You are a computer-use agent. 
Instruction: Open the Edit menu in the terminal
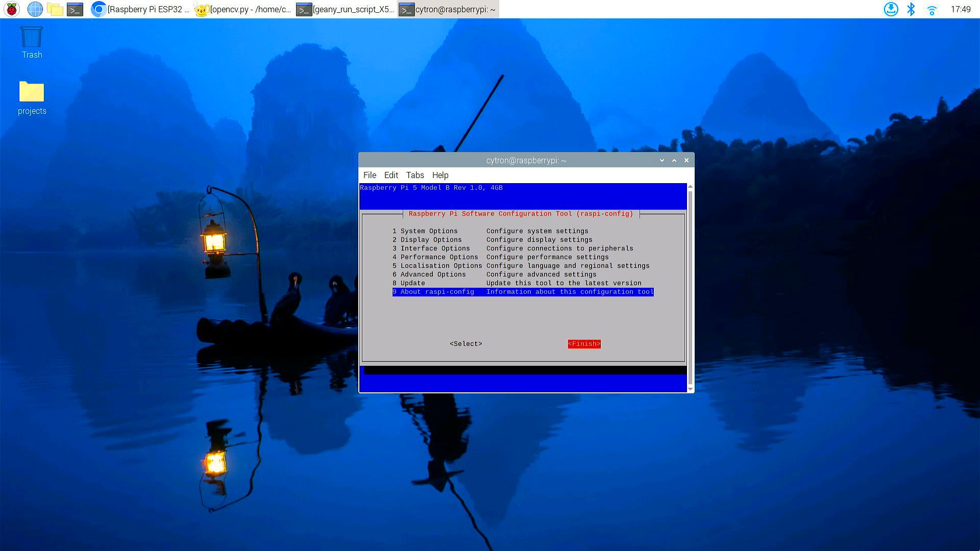coord(390,175)
